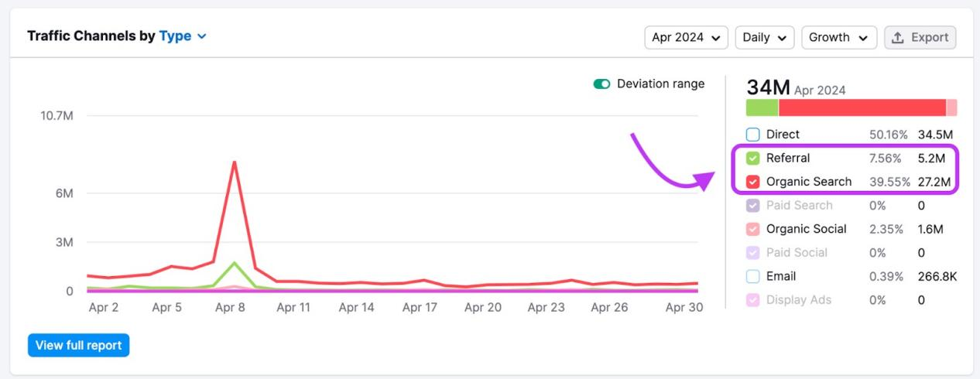Uncheck the Organic Social checkbox
This screenshot has height=379, width=980.
point(753,229)
